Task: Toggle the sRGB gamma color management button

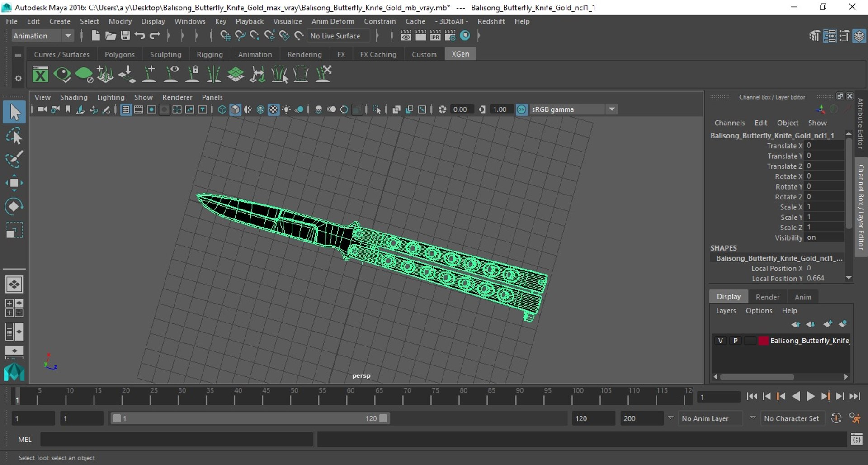Action: tap(522, 109)
